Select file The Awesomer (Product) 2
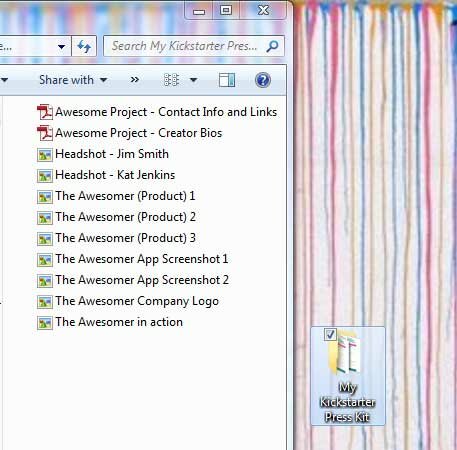The height and width of the screenshot is (450, 457). (x=116, y=217)
